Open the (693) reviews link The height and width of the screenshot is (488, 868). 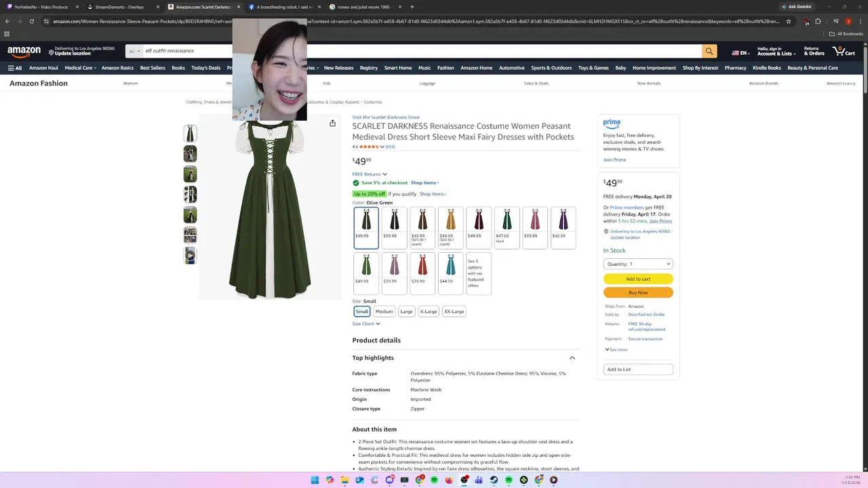tap(390, 147)
